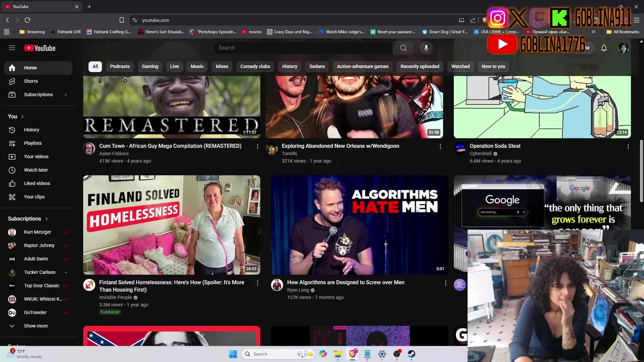Open the All Bookmarks folder
Screen dimensions: 644x362
point(622,32)
